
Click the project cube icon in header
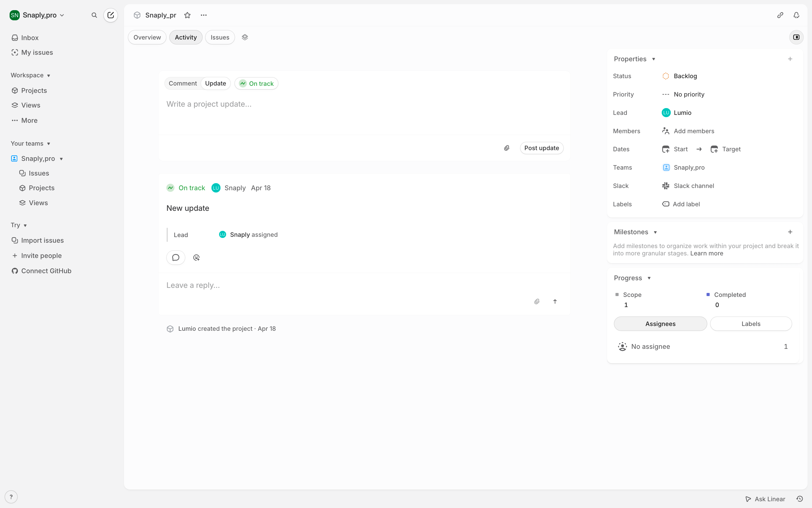coord(137,15)
